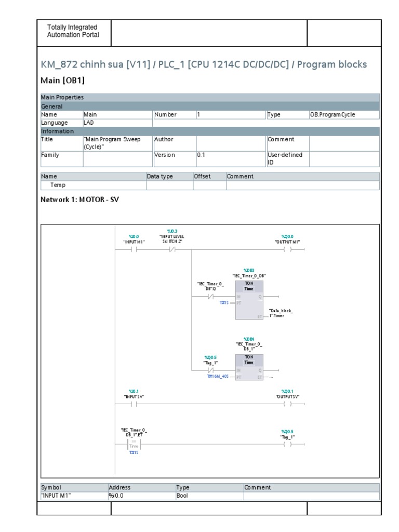399x532 pixels.
Task: Click the "Temp" row in the interface table
Action: (210, 185)
